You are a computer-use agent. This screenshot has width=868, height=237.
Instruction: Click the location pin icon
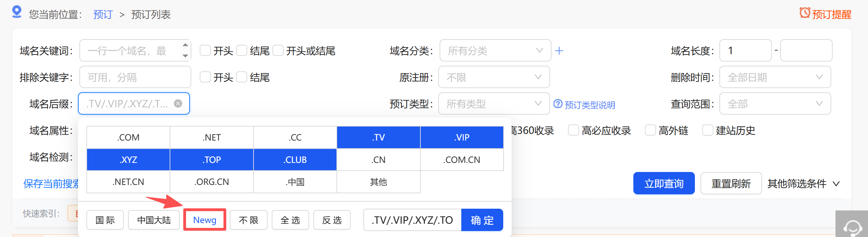pyautogui.click(x=16, y=12)
